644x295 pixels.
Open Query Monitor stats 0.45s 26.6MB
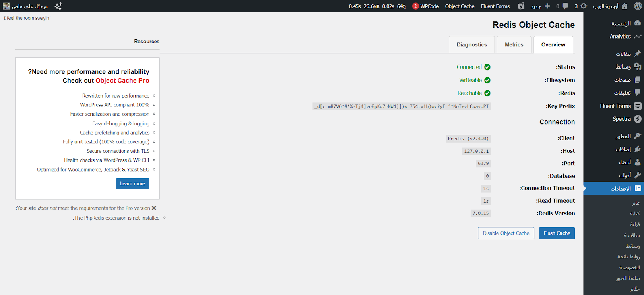click(x=377, y=6)
